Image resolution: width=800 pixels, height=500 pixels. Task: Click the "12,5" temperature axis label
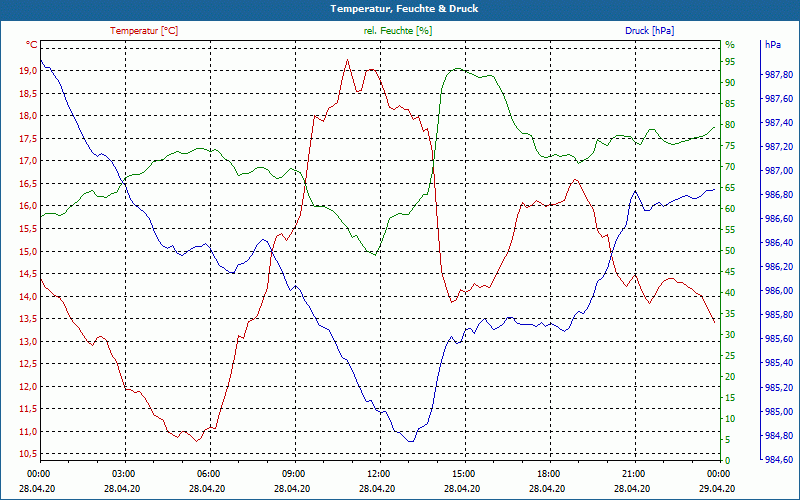tap(28, 364)
